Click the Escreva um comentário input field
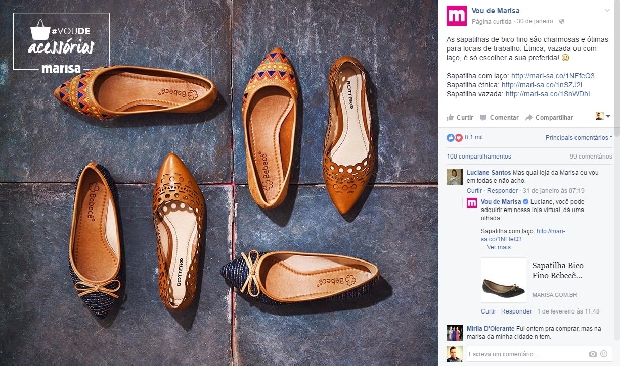The height and width of the screenshot is (366, 620). click(x=526, y=354)
